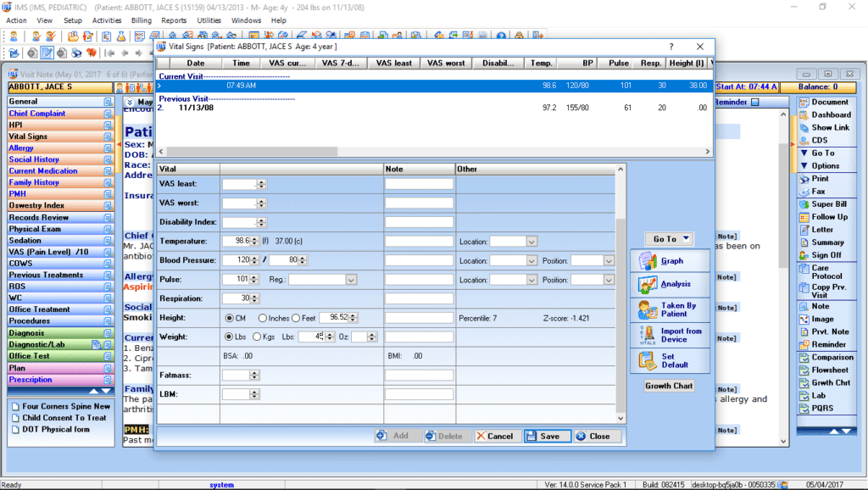Toggle the Reminder checkbox in the visit note
Image resolution: width=868 pixels, height=490 pixels.
click(x=755, y=102)
